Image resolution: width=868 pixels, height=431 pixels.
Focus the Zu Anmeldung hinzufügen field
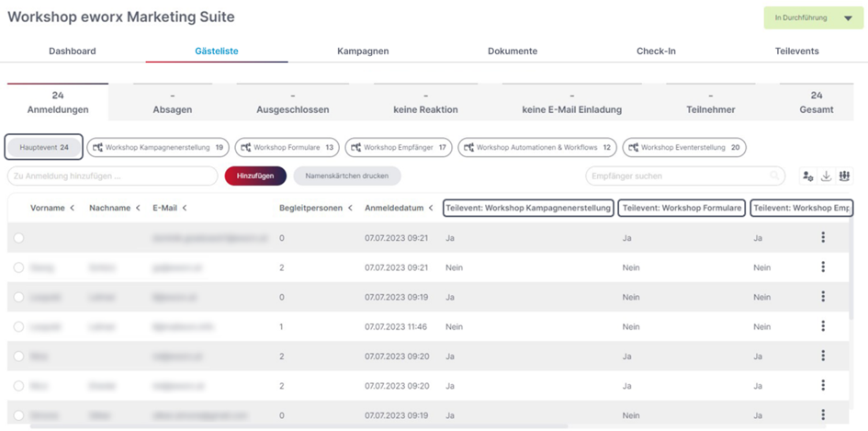(x=112, y=176)
